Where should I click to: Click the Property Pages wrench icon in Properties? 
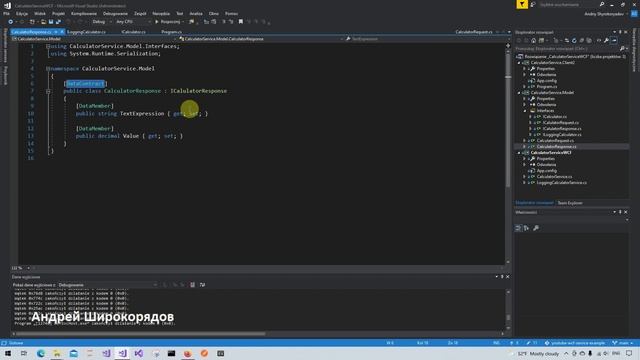tap(536, 228)
